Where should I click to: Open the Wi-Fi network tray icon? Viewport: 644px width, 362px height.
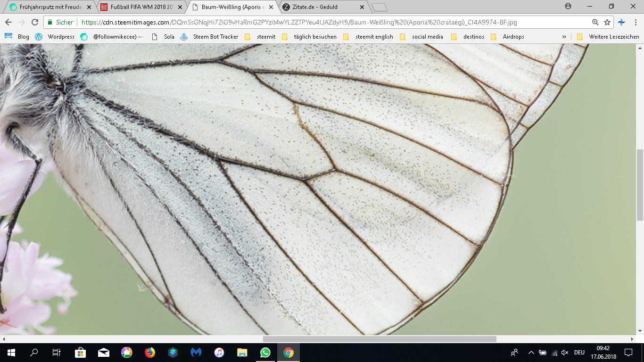click(x=554, y=353)
